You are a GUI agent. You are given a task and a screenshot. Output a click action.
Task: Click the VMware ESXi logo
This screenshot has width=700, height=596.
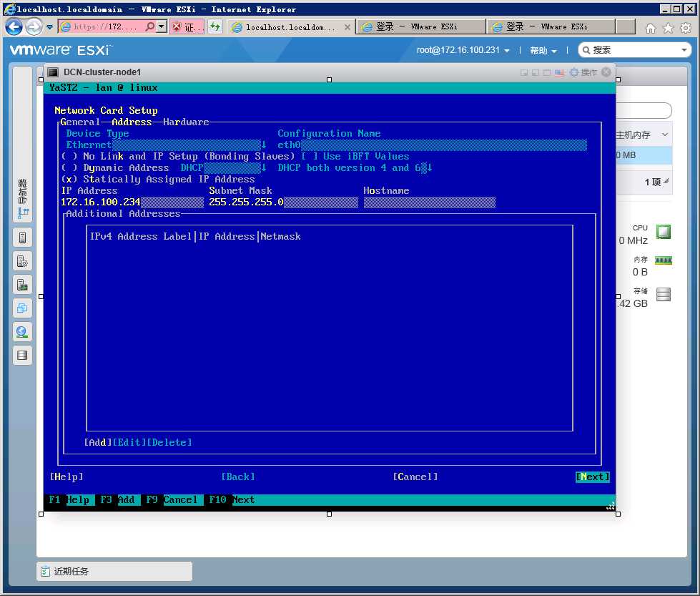[60, 50]
